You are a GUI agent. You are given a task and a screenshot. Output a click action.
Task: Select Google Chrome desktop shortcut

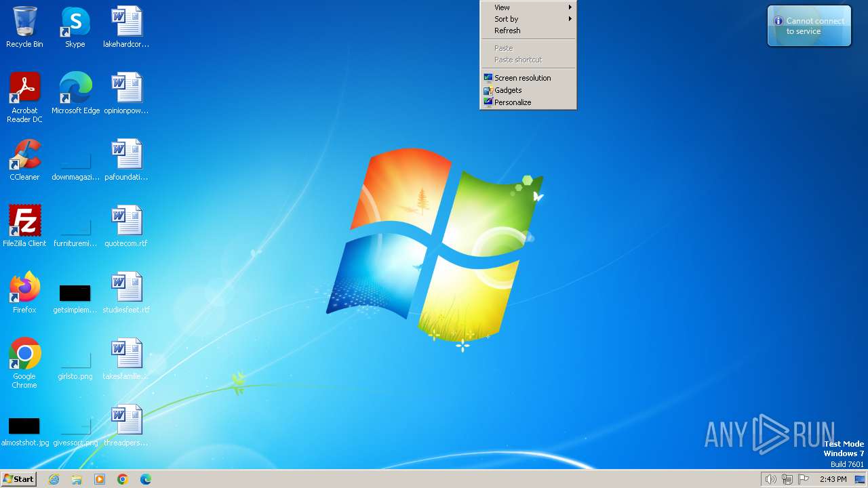point(24,363)
